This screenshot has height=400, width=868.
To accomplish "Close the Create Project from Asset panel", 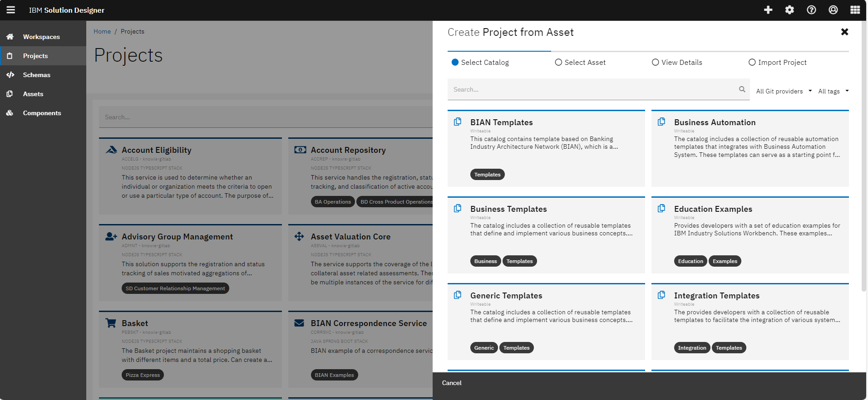I will (844, 32).
